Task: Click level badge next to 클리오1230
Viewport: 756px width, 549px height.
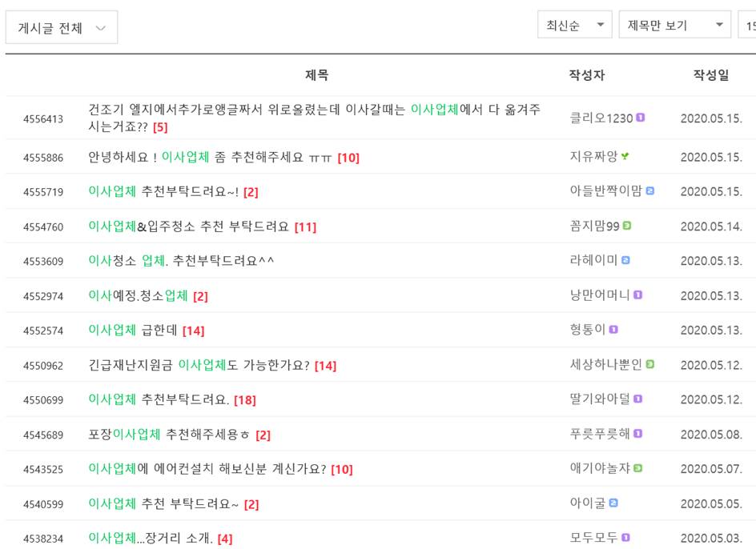Action: tap(641, 118)
